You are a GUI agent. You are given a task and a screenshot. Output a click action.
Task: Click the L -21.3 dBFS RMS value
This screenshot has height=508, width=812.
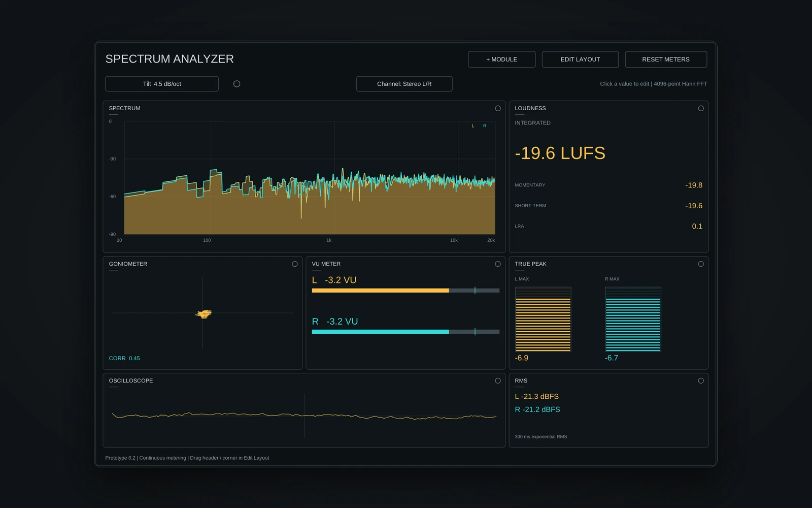point(536,397)
